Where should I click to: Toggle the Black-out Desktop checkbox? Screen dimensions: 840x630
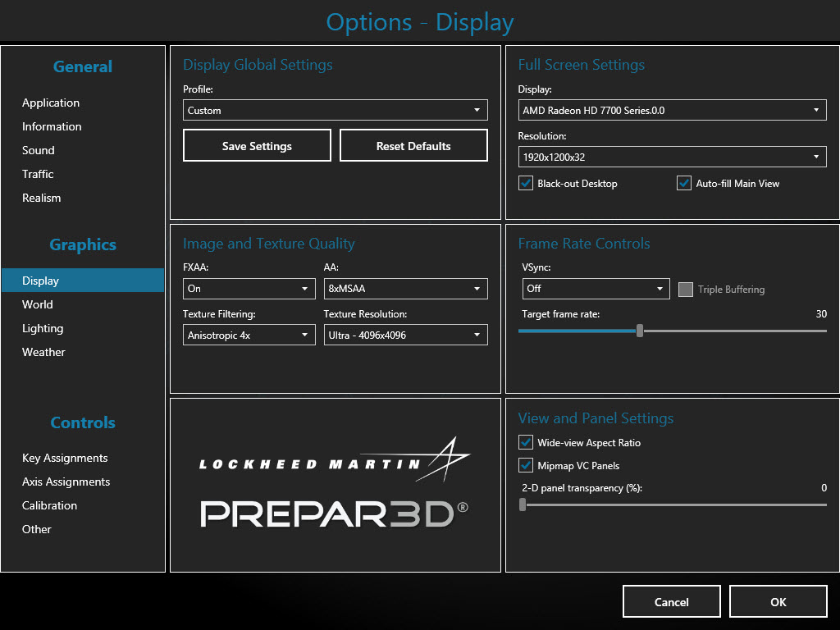[527, 184]
